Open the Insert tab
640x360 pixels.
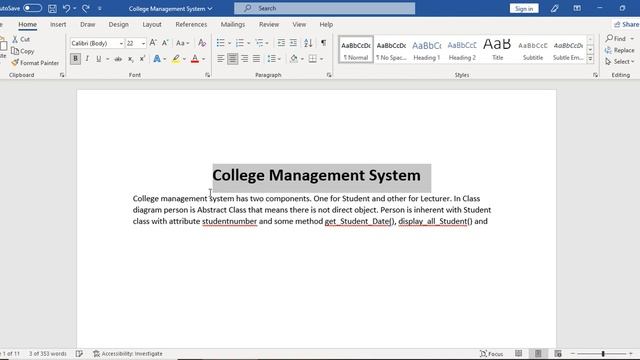pyautogui.click(x=58, y=24)
